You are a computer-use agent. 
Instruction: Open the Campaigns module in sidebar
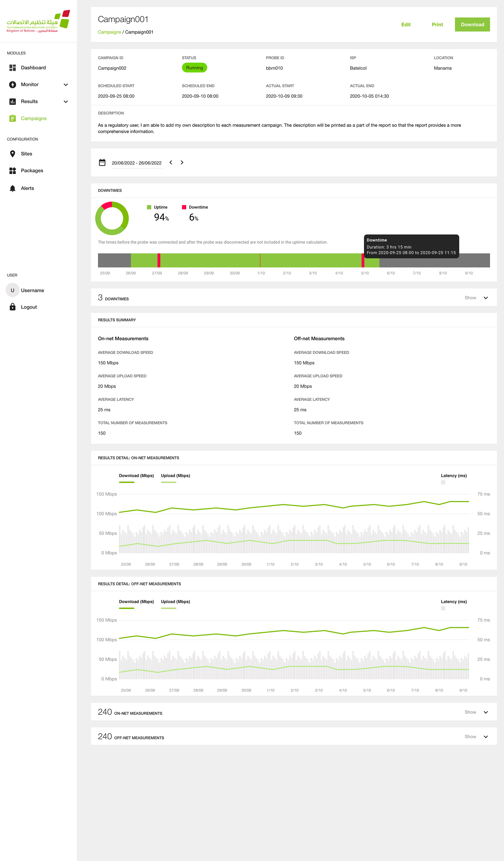34,118
